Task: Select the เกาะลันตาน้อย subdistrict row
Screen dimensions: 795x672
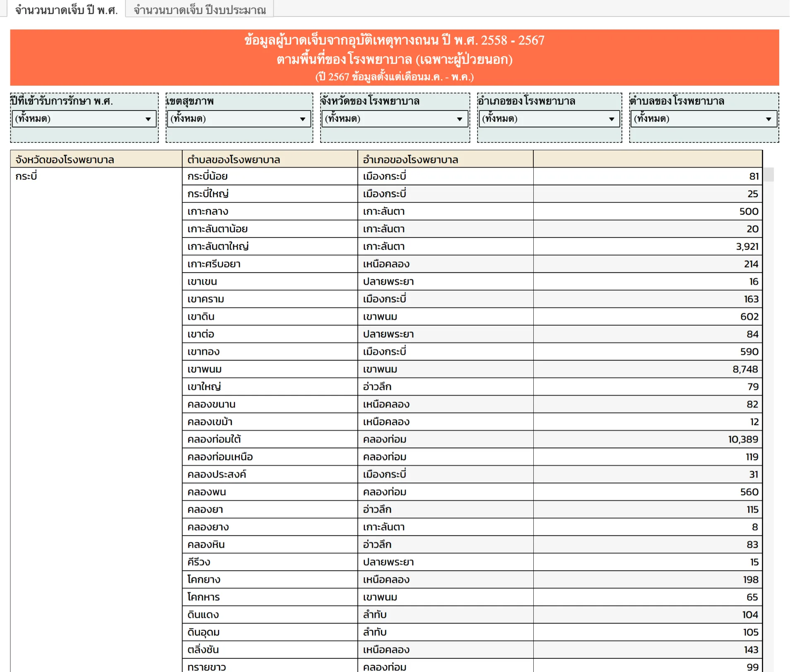Action: pos(270,229)
